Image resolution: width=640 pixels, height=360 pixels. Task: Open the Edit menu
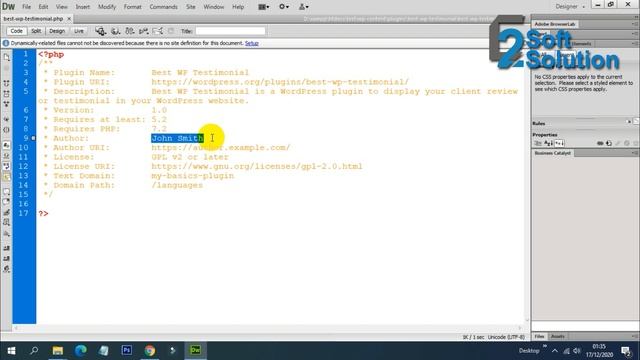click(x=43, y=7)
